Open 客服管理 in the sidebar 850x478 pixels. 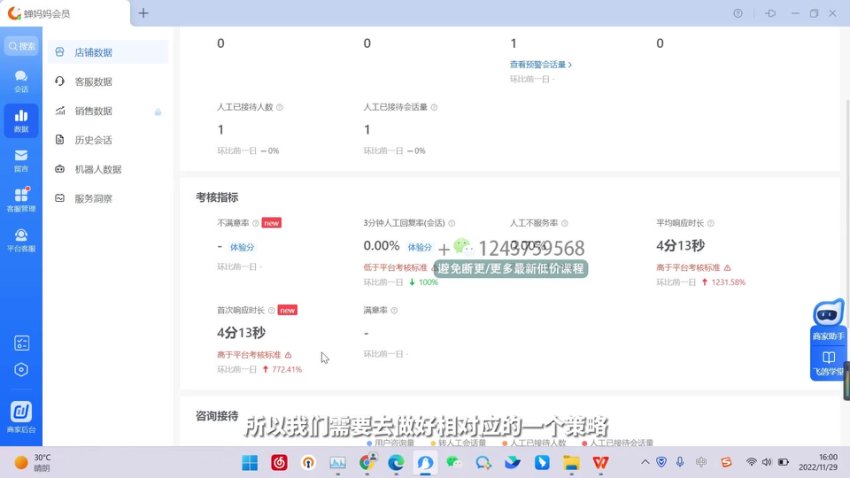(21, 199)
